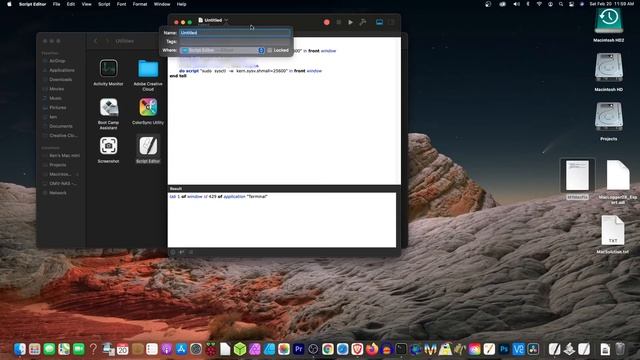This screenshot has width=640, height=360.
Task: Select Projects under Finder sidebar Locations
Action: click(58, 165)
